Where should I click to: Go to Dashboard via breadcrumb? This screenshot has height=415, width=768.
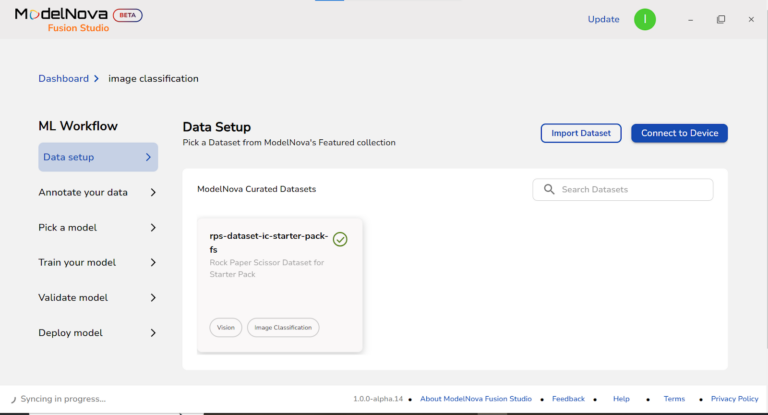(x=63, y=78)
